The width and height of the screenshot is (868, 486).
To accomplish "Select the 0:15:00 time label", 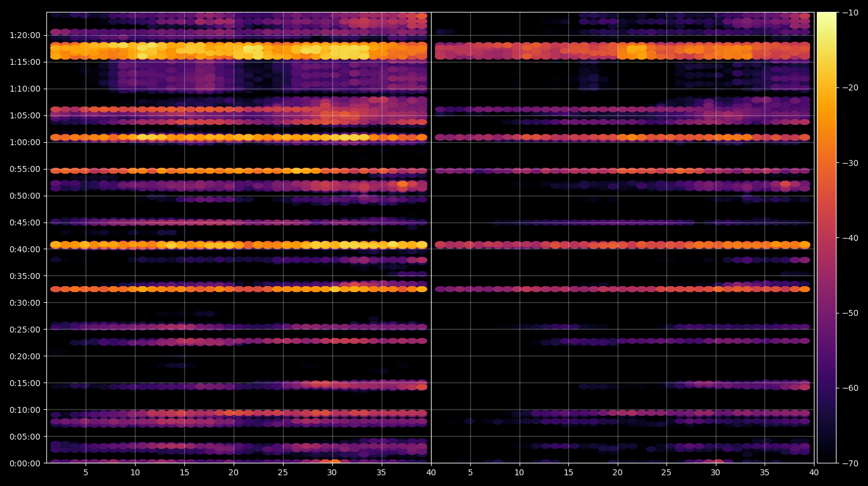I will (x=25, y=383).
